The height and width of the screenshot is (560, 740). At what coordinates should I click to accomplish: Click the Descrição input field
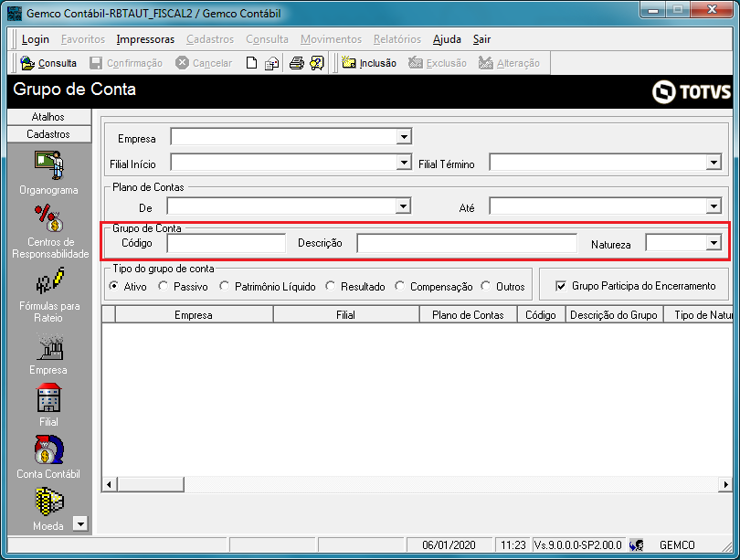click(x=467, y=243)
